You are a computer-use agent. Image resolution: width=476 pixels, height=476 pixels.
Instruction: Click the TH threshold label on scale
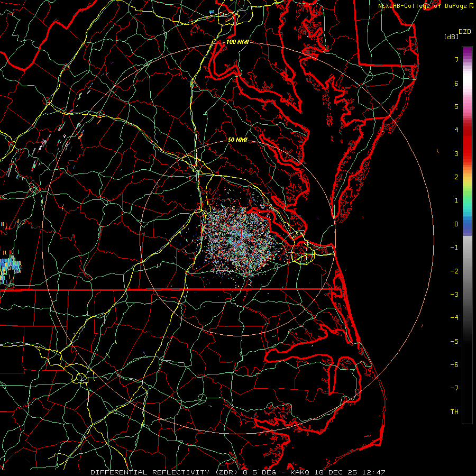click(x=454, y=412)
